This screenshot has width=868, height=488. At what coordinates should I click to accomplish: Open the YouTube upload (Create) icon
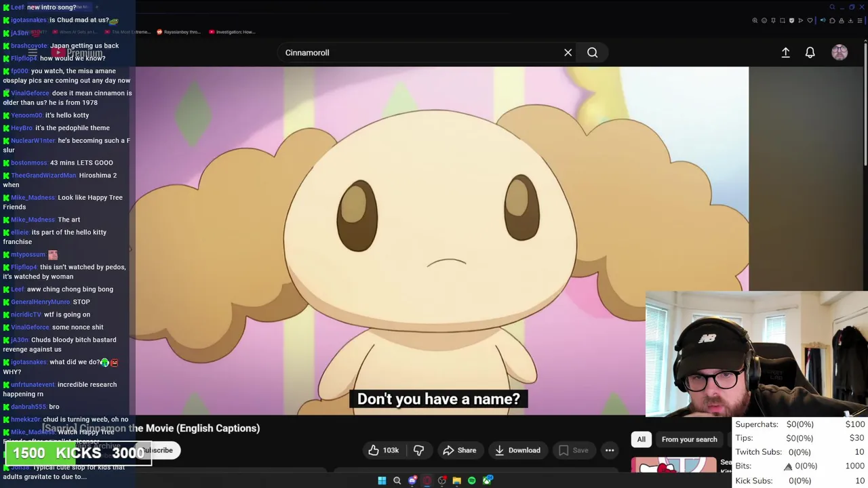coord(785,52)
